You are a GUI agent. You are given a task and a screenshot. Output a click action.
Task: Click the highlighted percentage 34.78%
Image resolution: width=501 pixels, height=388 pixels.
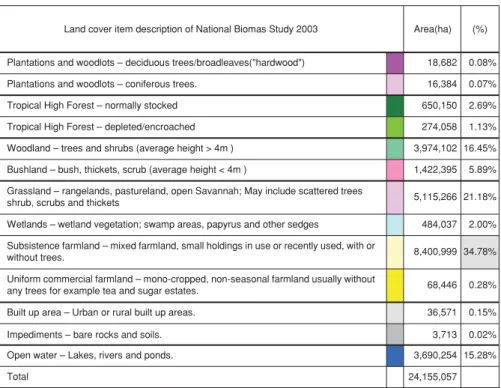pyautogui.click(x=480, y=252)
